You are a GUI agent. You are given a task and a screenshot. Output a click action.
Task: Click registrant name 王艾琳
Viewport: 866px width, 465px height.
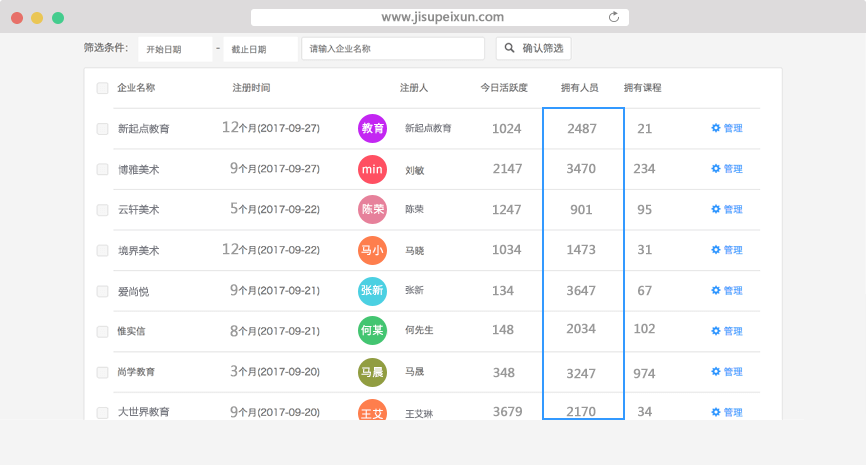(419, 414)
